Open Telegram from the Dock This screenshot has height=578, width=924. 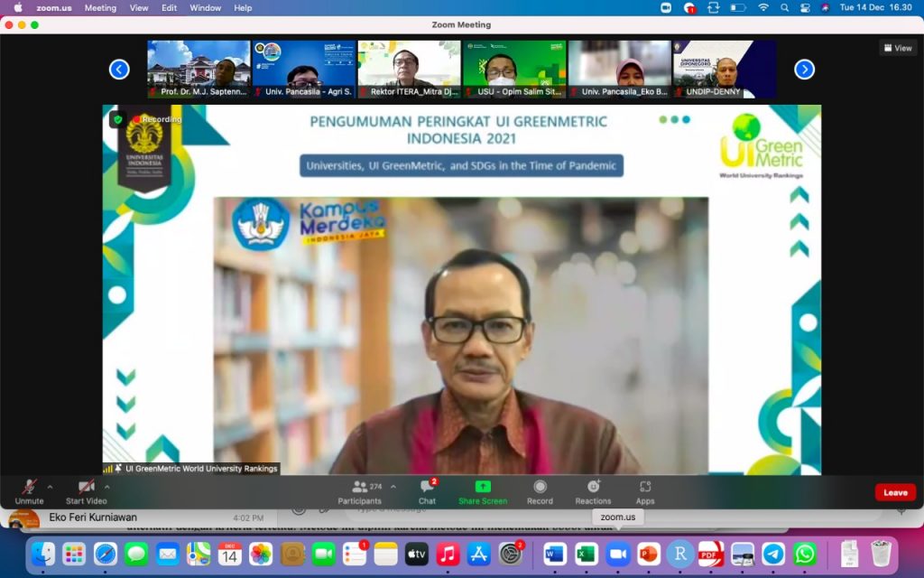pyautogui.click(x=773, y=554)
